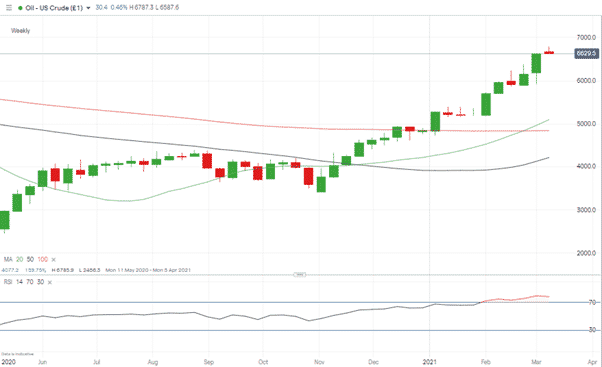Image resolution: width=602 pixels, height=367 pixels.
Task: Click the RSI 70 axis label on the right
Action: [592, 303]
